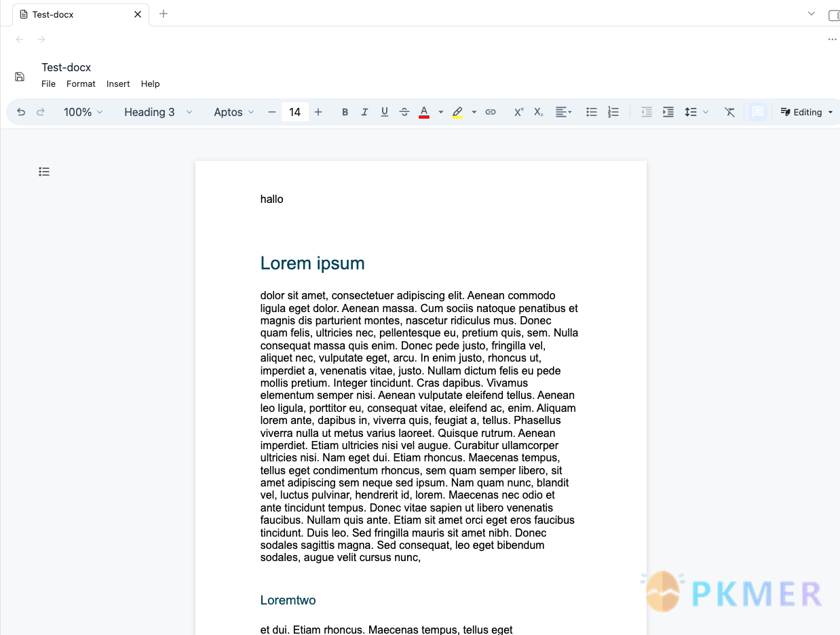The width and height of the screenshot is (840, 635).
Task: Increase paragraph indent
Action: pyautogui.click(x=668, y=112)
